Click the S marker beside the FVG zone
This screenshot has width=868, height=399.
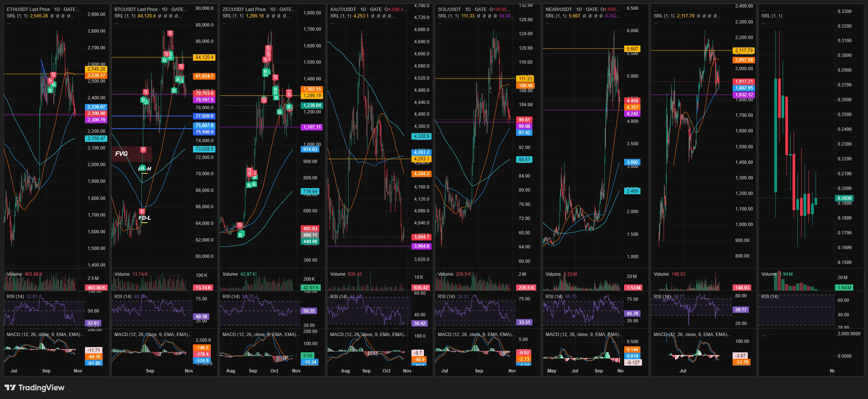[x=143, y=150]
